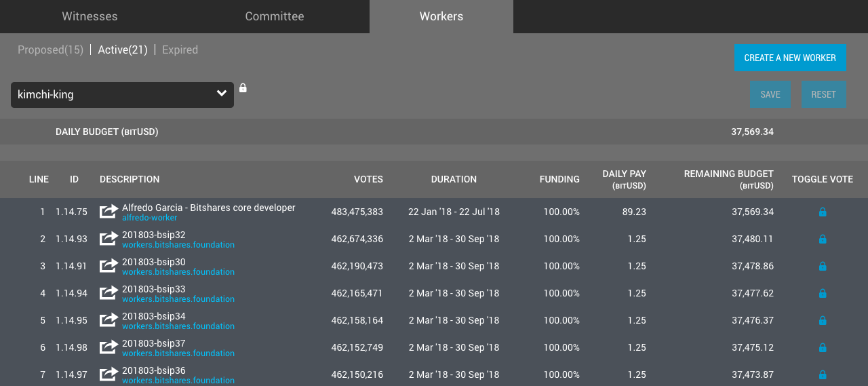Click share icon beside 201803-bsip37
Screen dimensions: 868x386
pyautogui.click(x=108, y=347)
